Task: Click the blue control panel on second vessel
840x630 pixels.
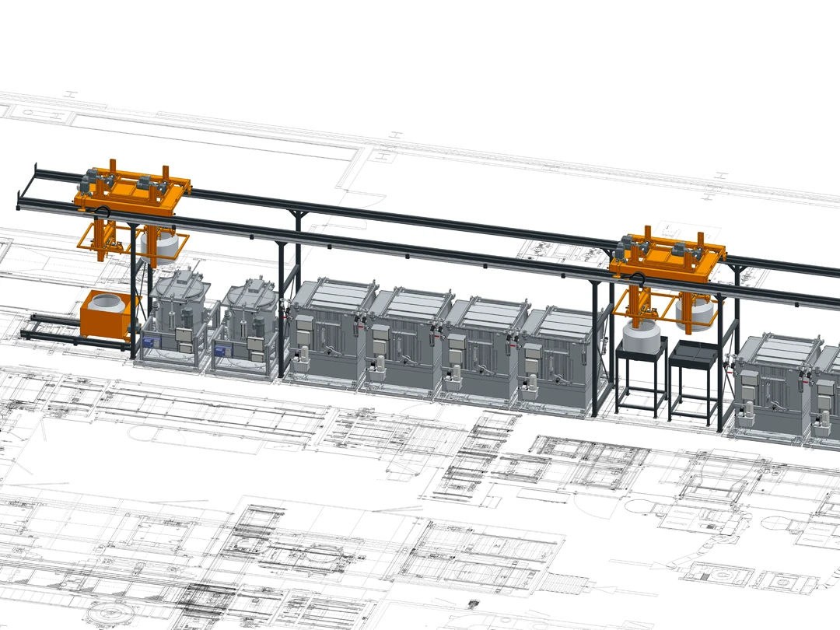Action: tap(222, 353)
